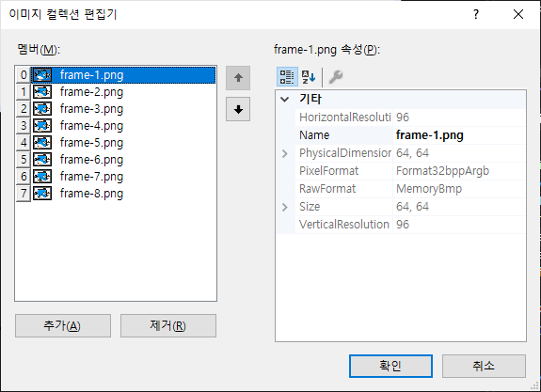Click PhysicalDimension value 64, 64
The width and height of the screenshot is (541, 392).
[412, 153]
